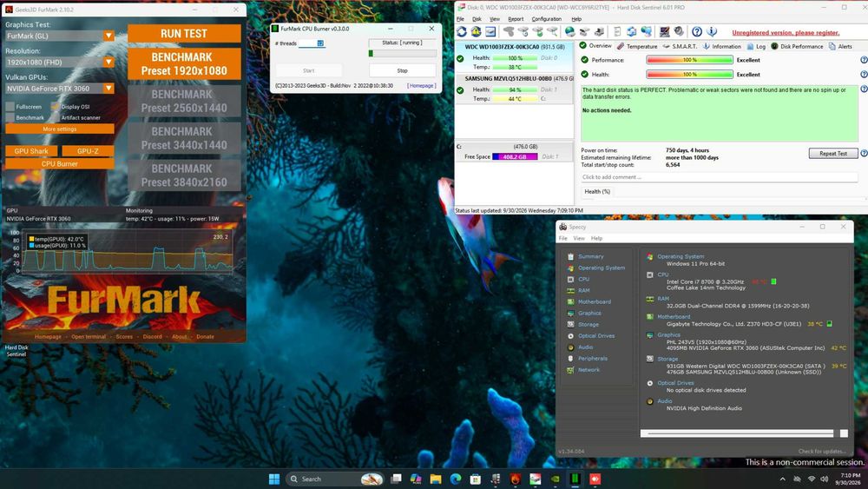Open the Help menu in Speccy
This screenshot has width=868, height=489.
[x=597, y=238]
